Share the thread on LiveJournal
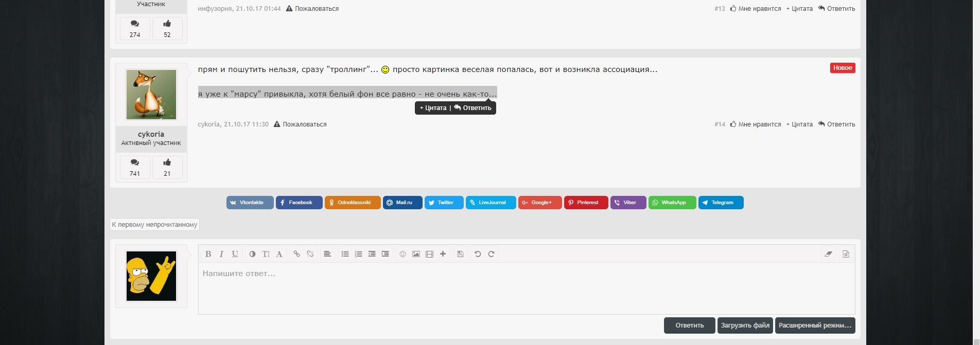Viewport: 980px width, 345px height. point(491,203)
